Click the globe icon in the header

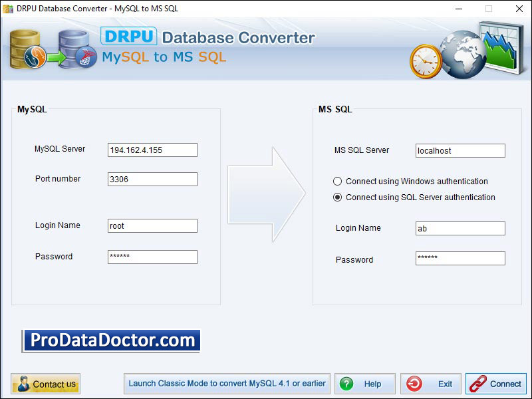click(x=463, y=55)
